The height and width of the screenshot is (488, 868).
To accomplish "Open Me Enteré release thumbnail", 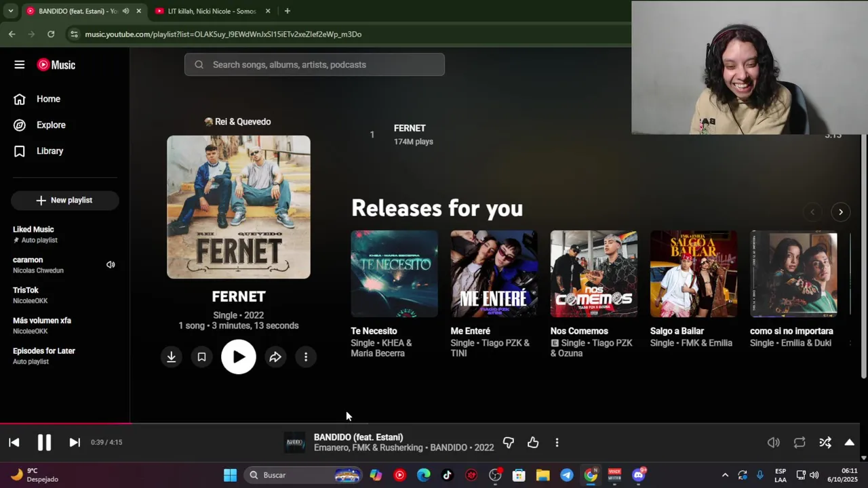I will tap(494, 274).
